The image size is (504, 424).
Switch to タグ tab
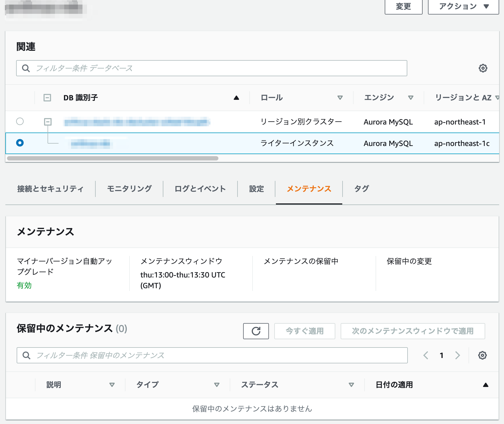tap(361, 189)
